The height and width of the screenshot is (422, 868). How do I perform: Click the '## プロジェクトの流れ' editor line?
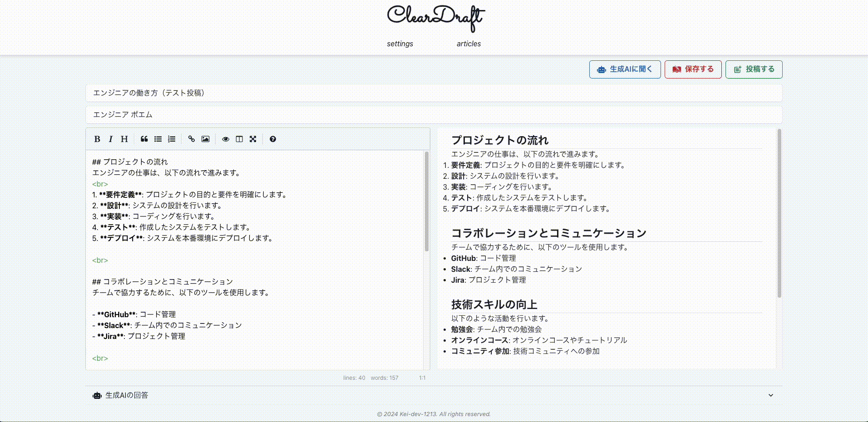(130, 162)
